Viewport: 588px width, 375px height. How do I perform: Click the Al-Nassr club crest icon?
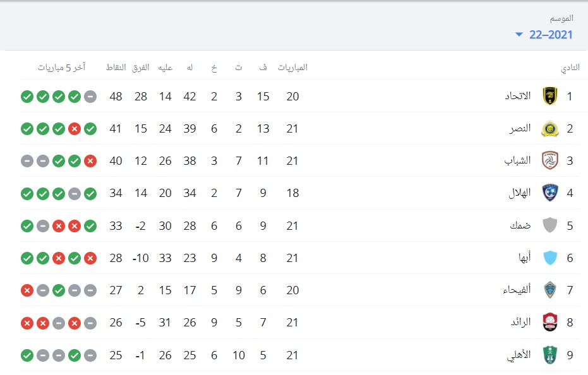(x=549, y=129)
